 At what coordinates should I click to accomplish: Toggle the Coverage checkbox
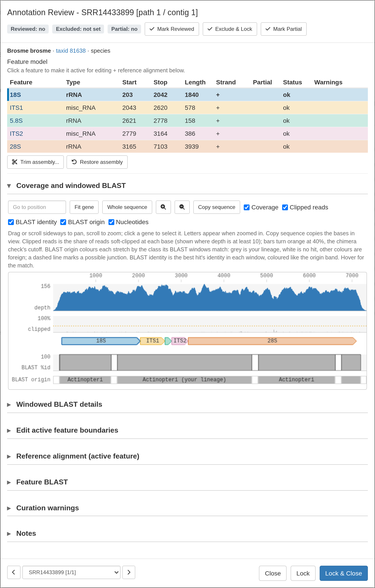click(247, 207)
